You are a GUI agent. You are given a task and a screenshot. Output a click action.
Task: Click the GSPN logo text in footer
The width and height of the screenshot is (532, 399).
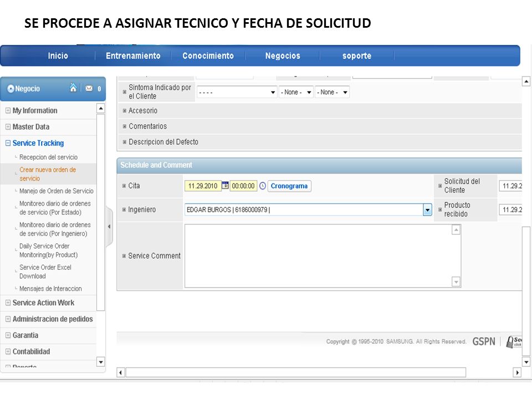(x=484, y=341)
